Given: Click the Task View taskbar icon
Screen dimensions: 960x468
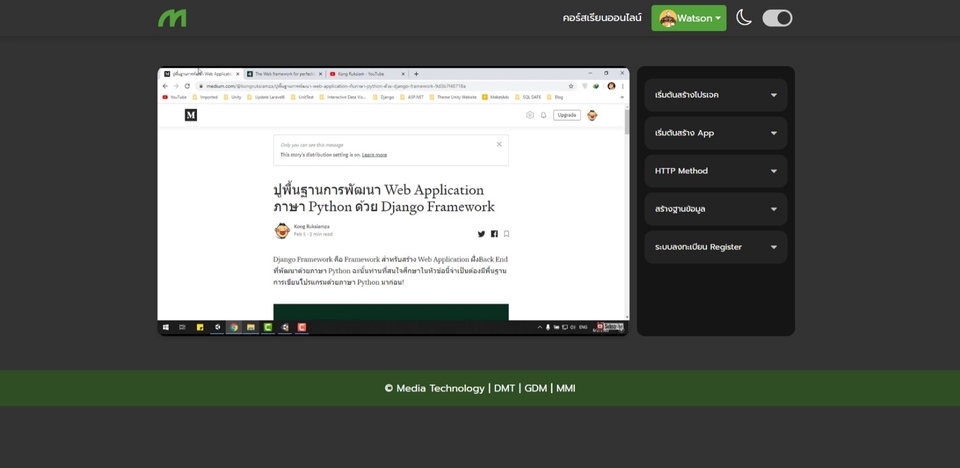Looking at the screenshot, I should 182,328.
